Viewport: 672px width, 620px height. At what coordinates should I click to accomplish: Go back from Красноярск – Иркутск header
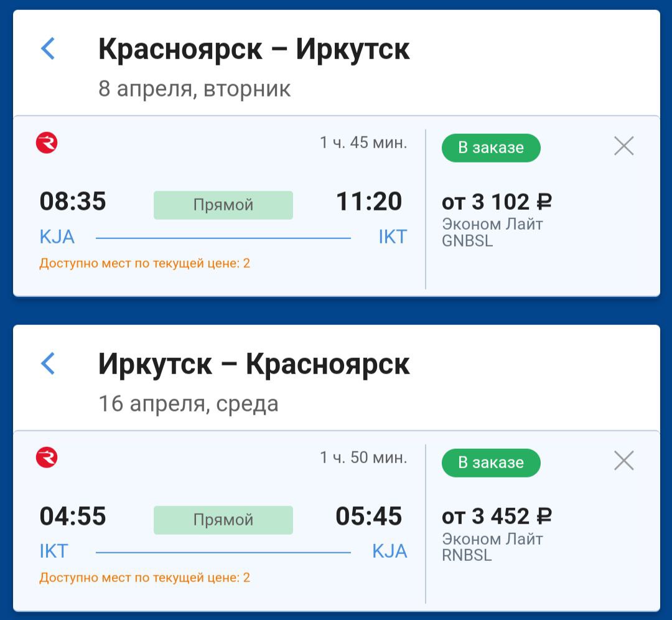(x=48, y=49)
